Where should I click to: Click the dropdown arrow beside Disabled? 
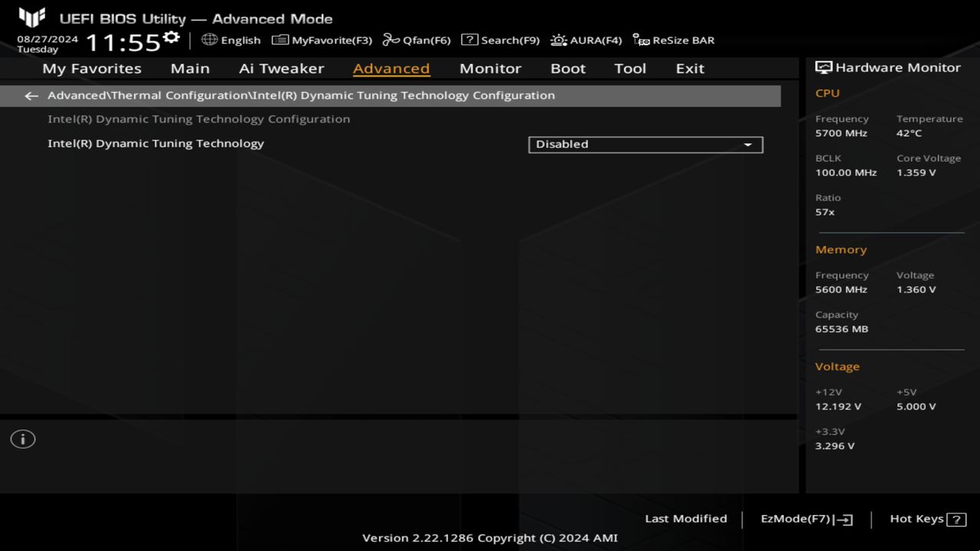coord(748,145)
